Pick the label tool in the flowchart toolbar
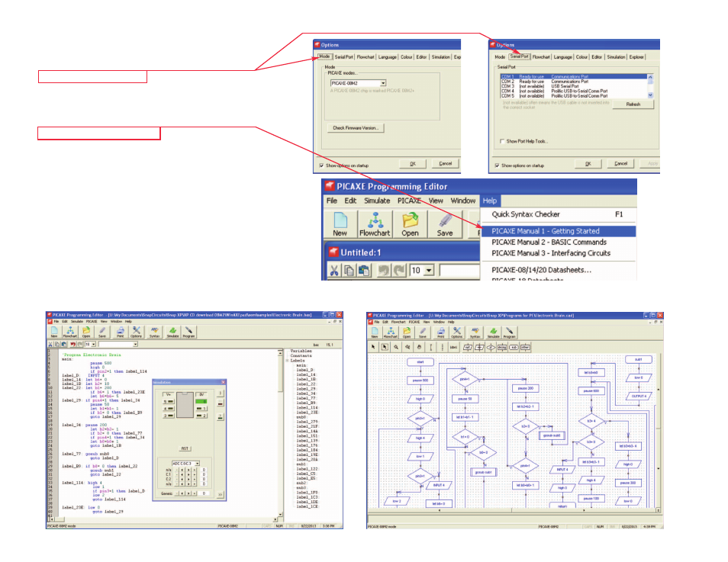The height and width of the screenshot is (562, 728). pyautogui.click(x=453, y=347)
